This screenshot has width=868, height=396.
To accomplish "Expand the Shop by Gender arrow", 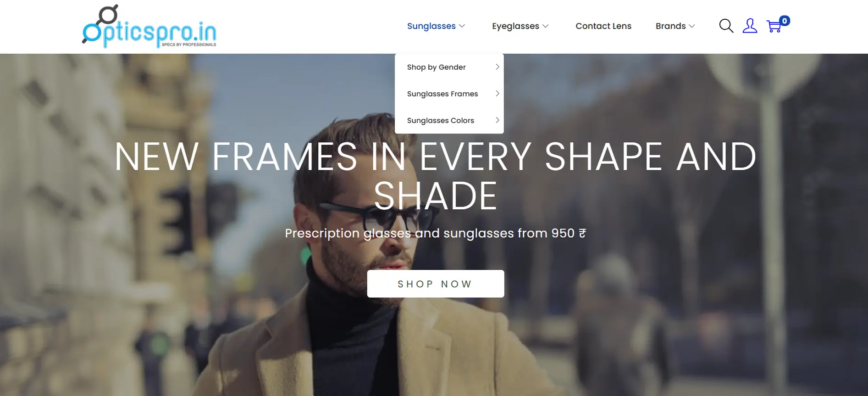I will [x=497, y=67].
